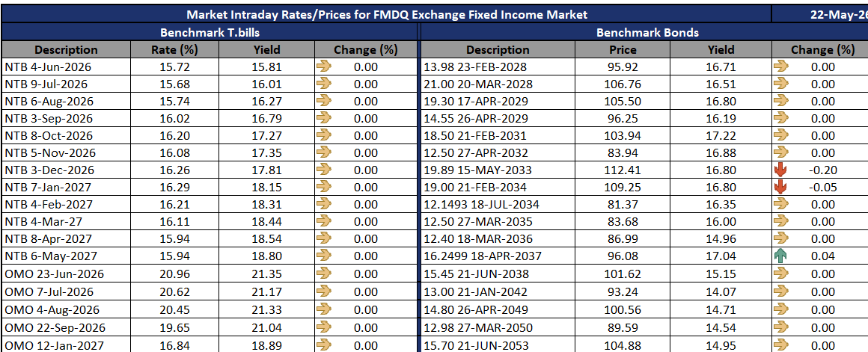Image resolution: width=868 pixels, height=352 pixels.
Task: Click the arrow icon in NTB 6-May-2027 row
Action: tap(324, 256)
